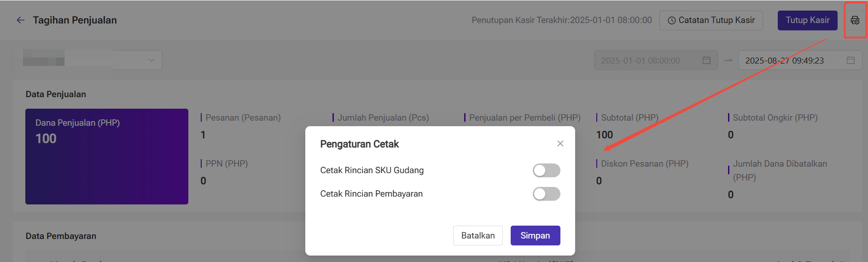868x262 pixels.
Task: Enable Cetak Rincian SKU Gudang toggle
Action: pyautogui.click(x=547, y=170)
